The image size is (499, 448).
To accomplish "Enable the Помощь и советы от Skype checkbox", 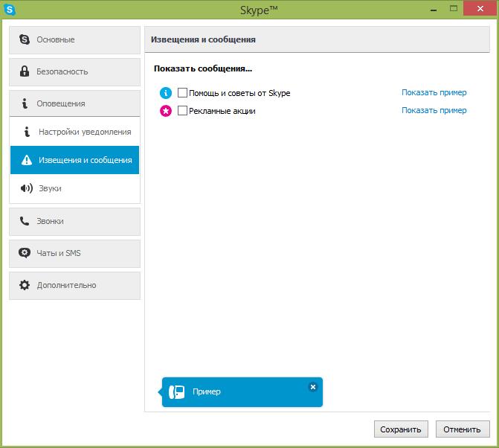I will pos(183,93).
